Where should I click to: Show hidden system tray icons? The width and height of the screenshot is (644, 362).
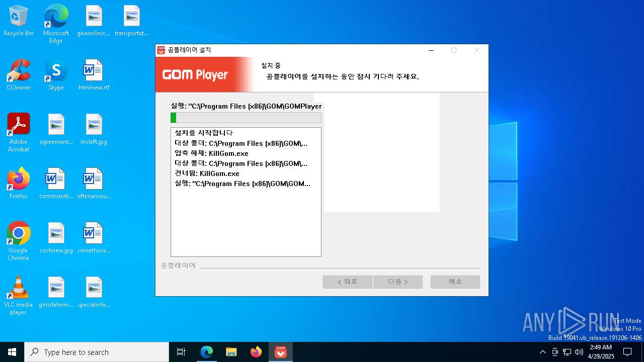(542, 352)
